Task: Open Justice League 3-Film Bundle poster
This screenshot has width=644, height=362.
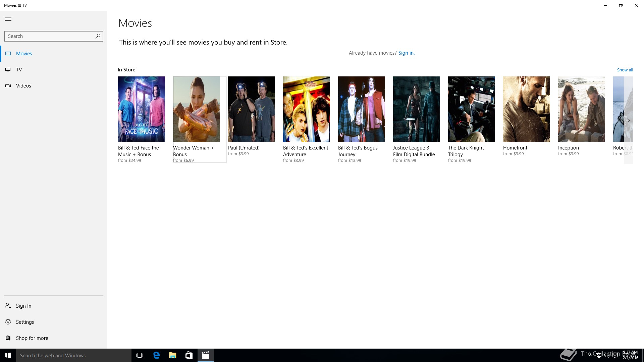Action: tap(417, 109)
